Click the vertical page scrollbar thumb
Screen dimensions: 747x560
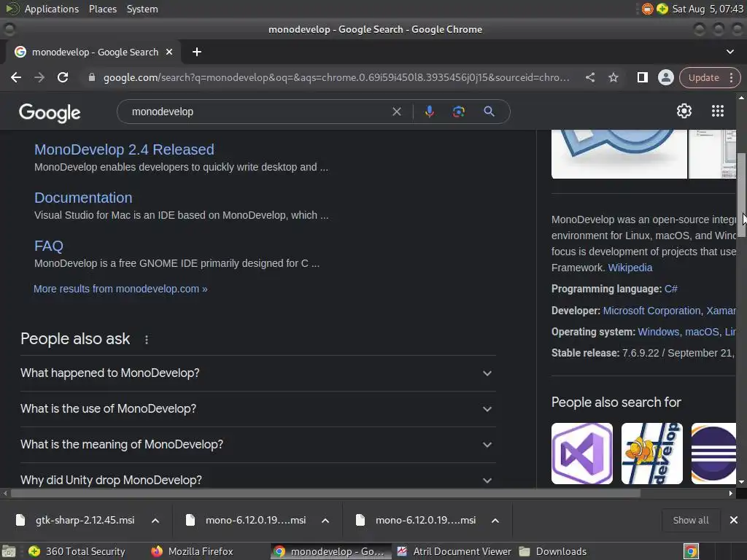click(x=741, y=195)
